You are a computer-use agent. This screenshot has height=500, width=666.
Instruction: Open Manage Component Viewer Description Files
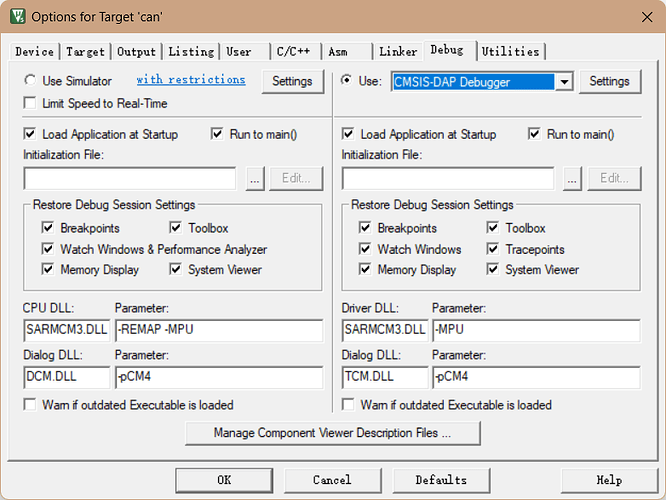tap(333, 433)
